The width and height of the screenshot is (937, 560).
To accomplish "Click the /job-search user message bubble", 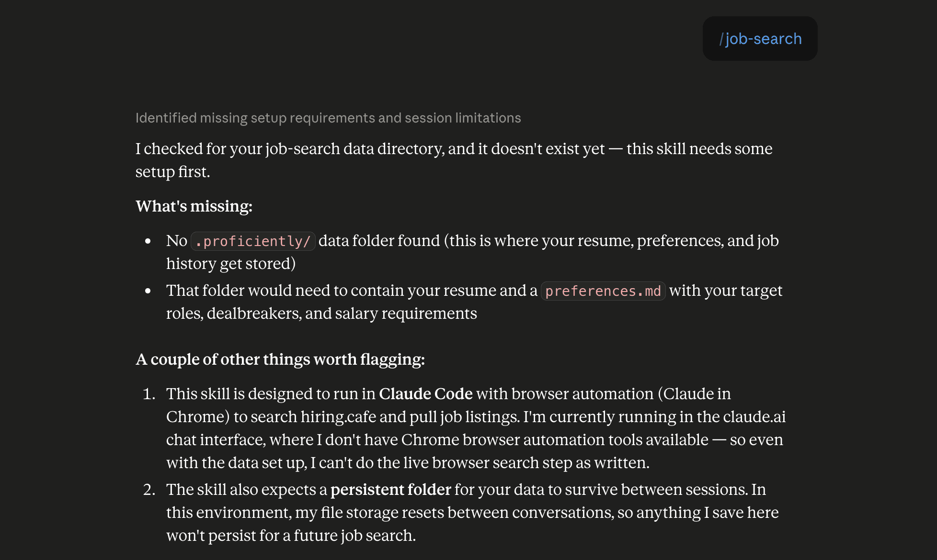I will [760, 39].
